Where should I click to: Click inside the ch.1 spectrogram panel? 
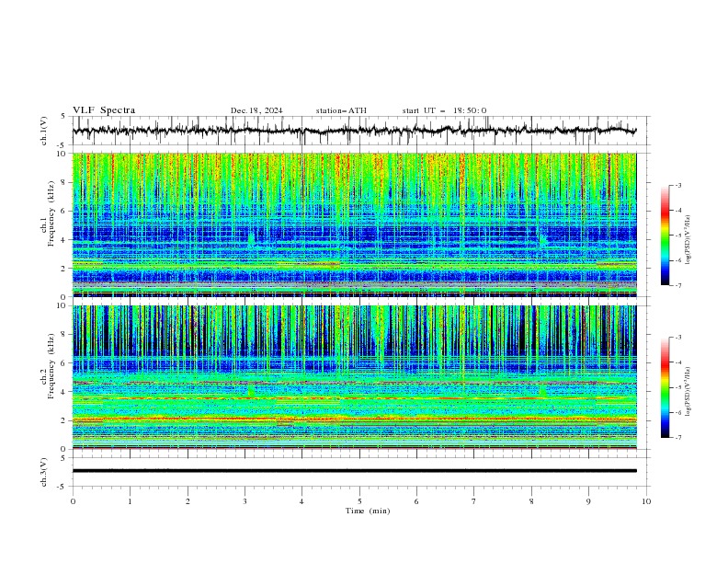354,224
